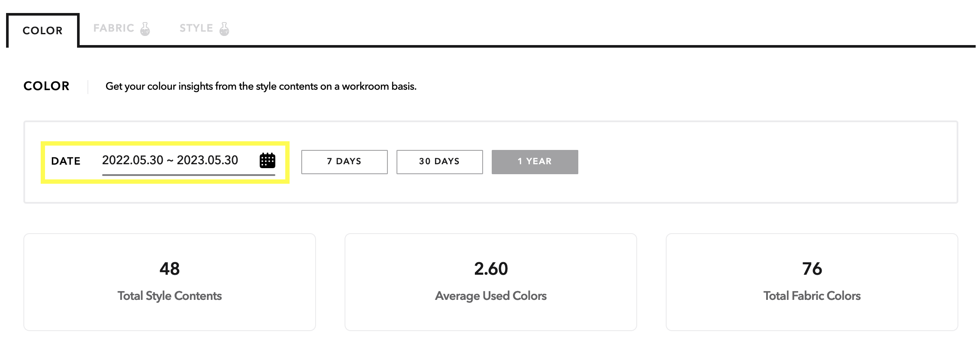Viewport: 980px width, 338px height.
Task: Click the DATE label
Action: click(66, 161)
